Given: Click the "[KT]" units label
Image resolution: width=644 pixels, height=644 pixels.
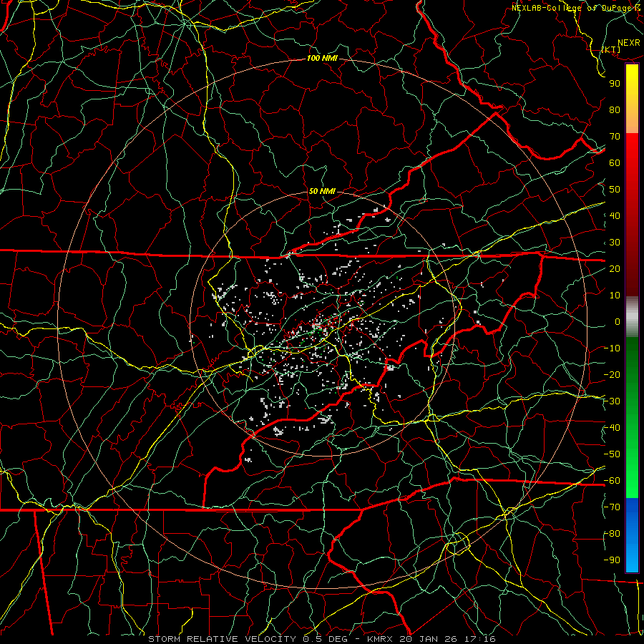Looking at the screenshot, I should (610, 49).
